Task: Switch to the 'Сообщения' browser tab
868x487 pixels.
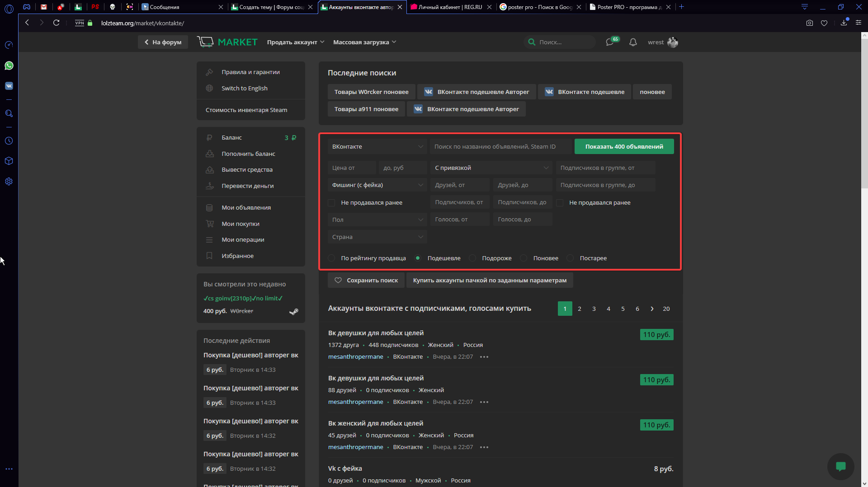Action: point(181,7)
